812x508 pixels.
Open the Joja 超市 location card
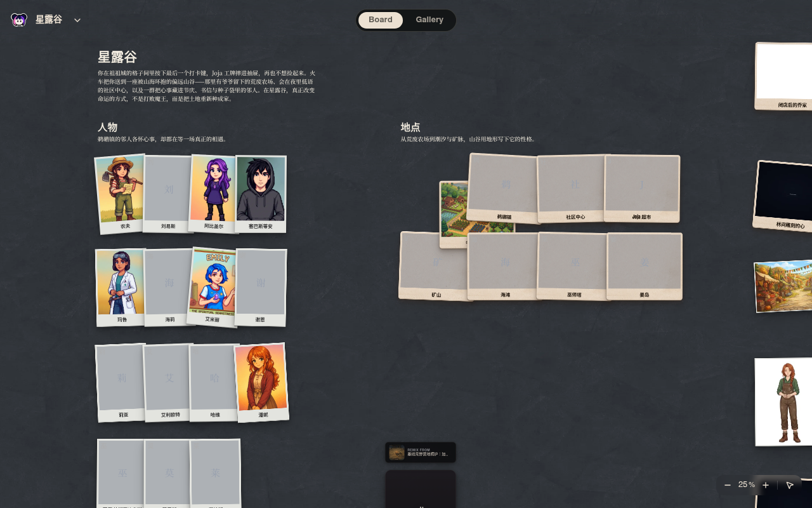[x=642, y=189]
